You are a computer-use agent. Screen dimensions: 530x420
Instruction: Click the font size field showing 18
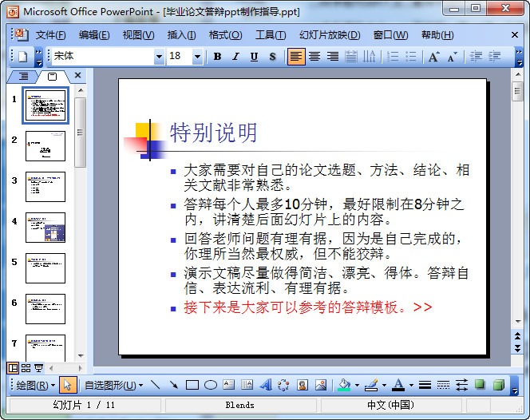click(x=180, y=57)
